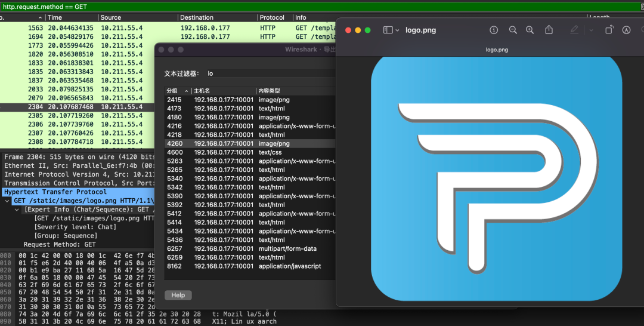Select export object row 2415 image/png
Viewport: 644px width, 326px height.
pyautogui.click(x=250, y=100)
